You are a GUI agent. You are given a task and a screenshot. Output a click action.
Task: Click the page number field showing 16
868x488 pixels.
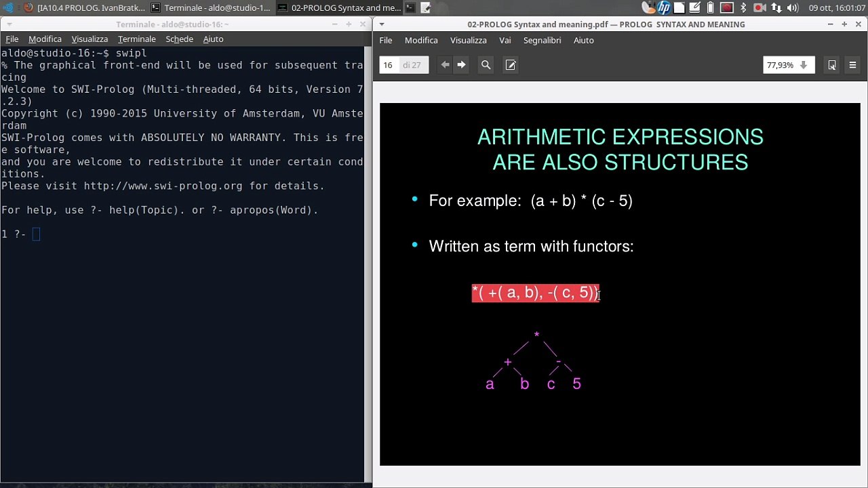tap(389, 65)
